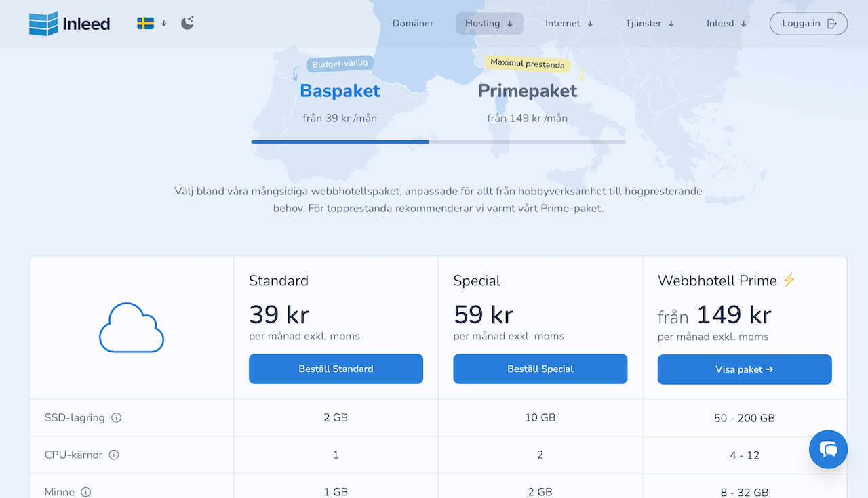Expand the Hosting menu

(x=490, y=23)
